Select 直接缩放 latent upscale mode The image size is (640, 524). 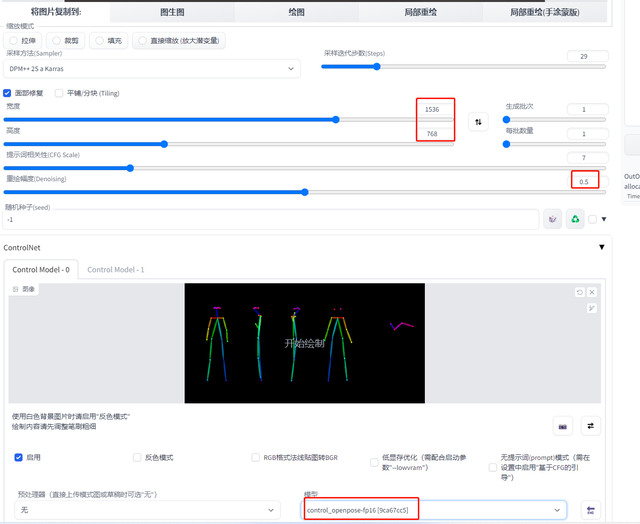tap(179, 40)
